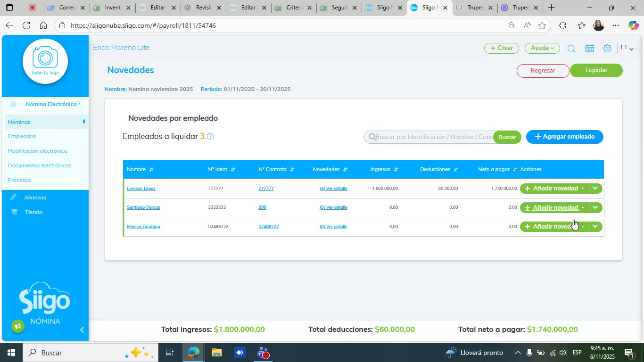This screenshot has width=644, height=362.
Task: Open Monica Zanabria employee link
Action: point(143,227)
